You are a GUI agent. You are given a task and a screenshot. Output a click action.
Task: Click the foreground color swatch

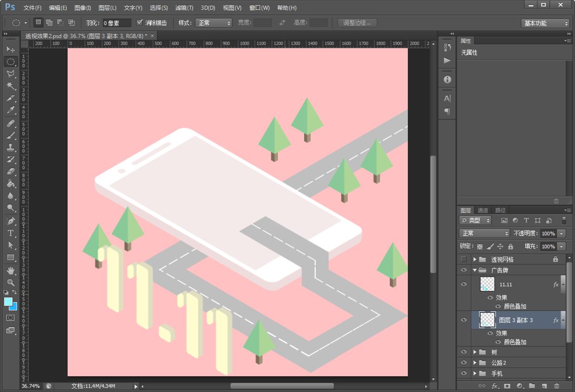pos(8,302)
